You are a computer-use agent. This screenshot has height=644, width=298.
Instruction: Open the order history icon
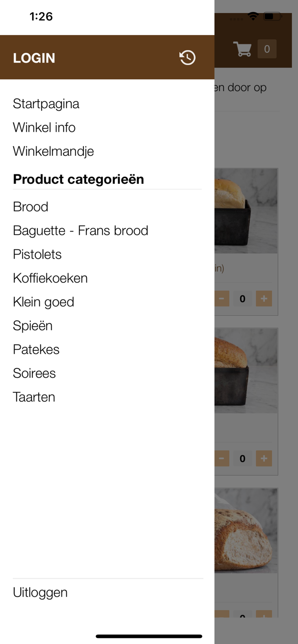pyautogui.click(x=187, y=57)
